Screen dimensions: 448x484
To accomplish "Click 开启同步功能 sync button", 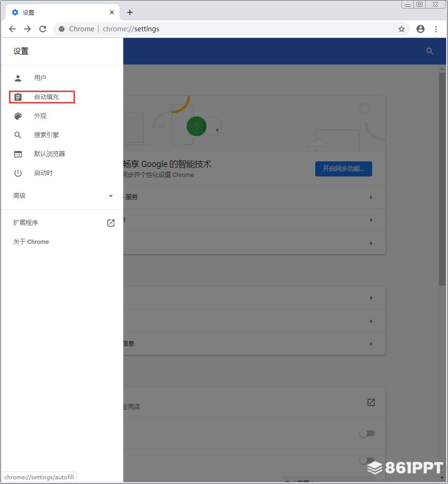I will click(344, 168).
